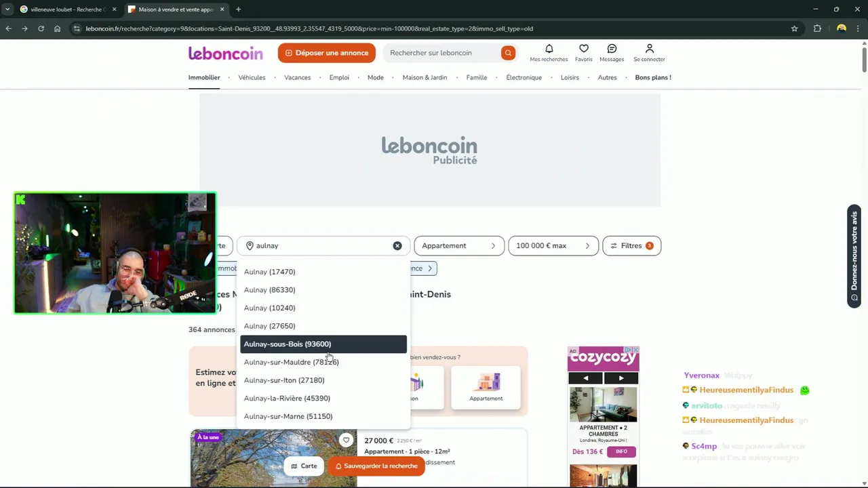Click the browser address bar URL

coord(309,28)
